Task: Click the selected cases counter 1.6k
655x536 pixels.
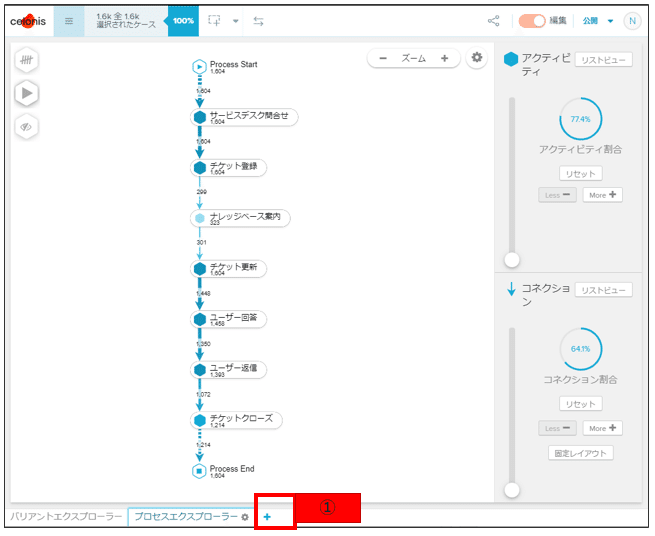Action: click(126, 21)
